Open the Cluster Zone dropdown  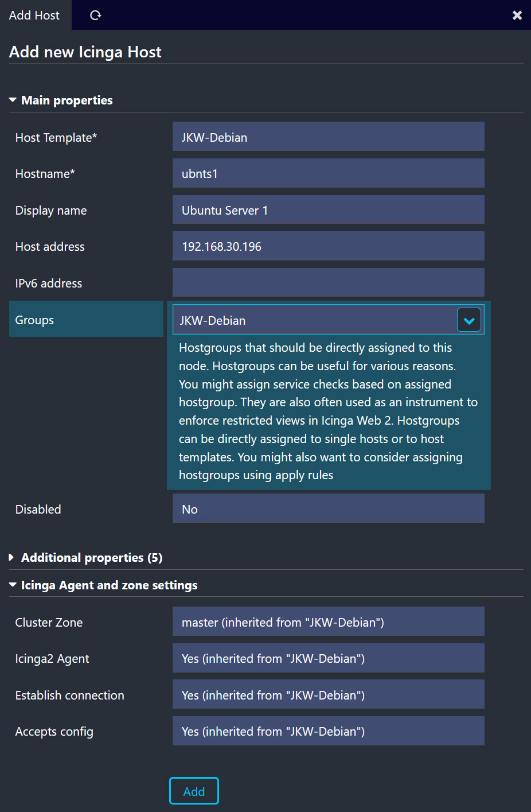(x=328, y=622)
